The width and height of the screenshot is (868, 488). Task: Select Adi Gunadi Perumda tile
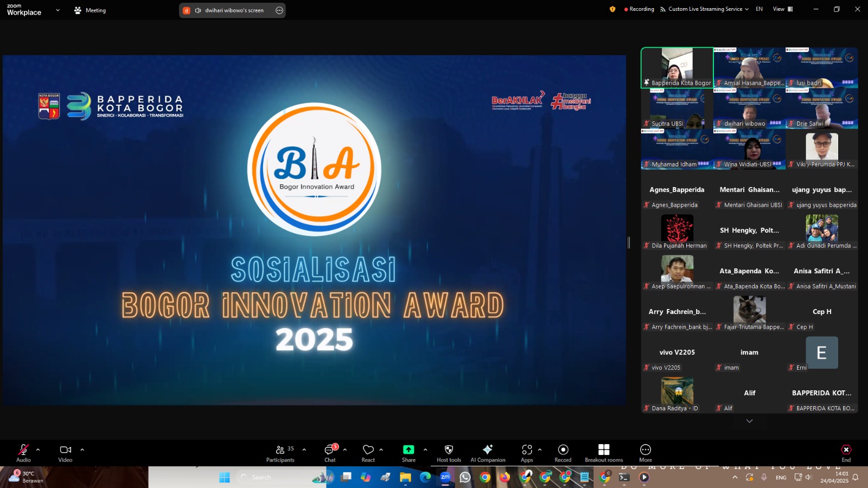point(822,230)
